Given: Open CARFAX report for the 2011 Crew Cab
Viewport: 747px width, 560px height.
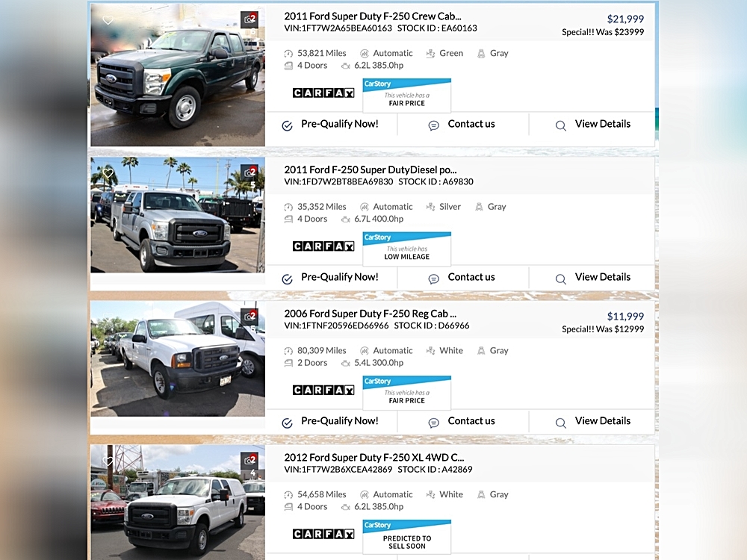Looking at the screenshot, I should (323, 93).
